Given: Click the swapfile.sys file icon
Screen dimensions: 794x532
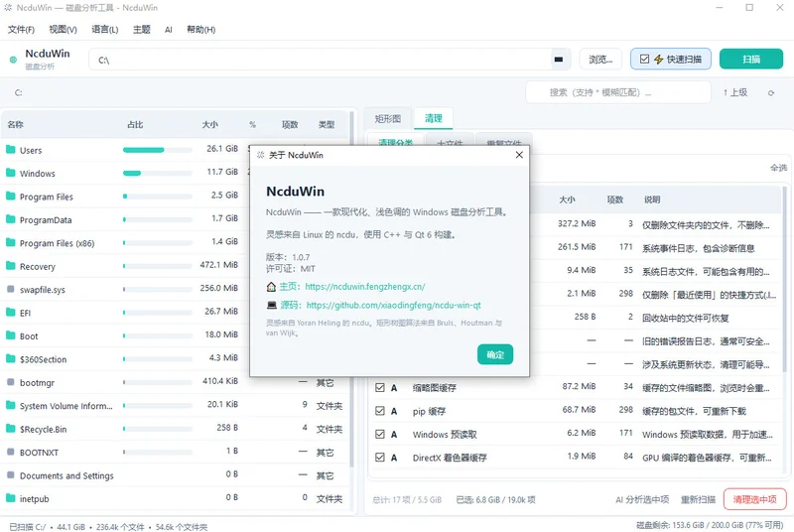Looking at the screenshot, I should pos(11,289).
